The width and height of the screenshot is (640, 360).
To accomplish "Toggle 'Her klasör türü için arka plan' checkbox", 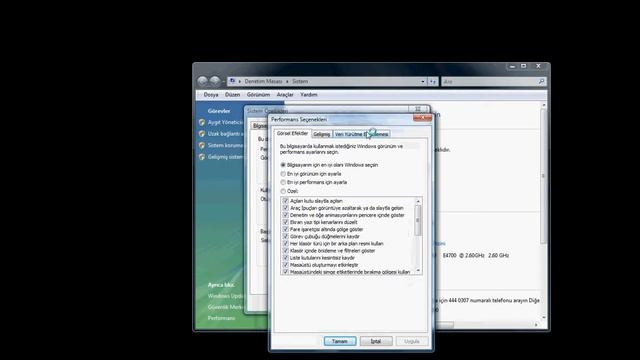I will tap(286, 244).
